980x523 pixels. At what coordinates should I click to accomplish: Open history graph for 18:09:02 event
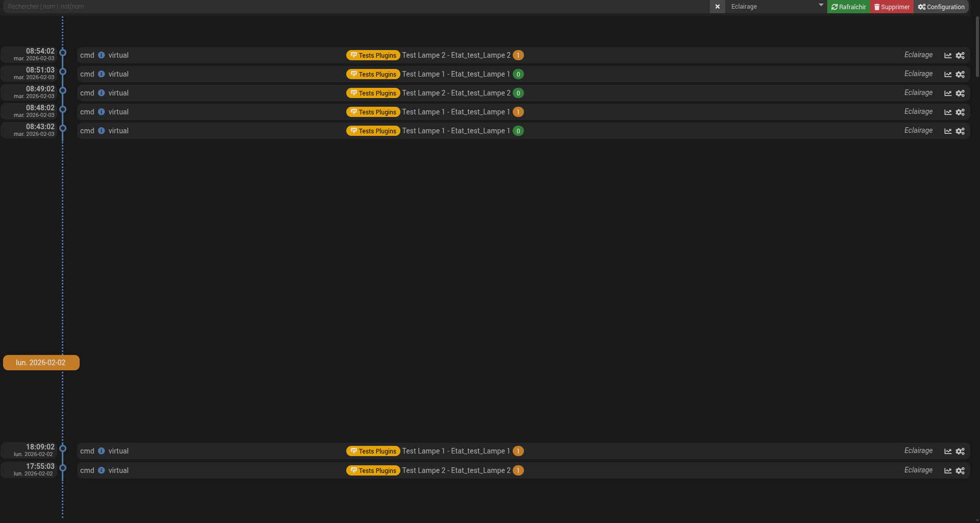948,451
